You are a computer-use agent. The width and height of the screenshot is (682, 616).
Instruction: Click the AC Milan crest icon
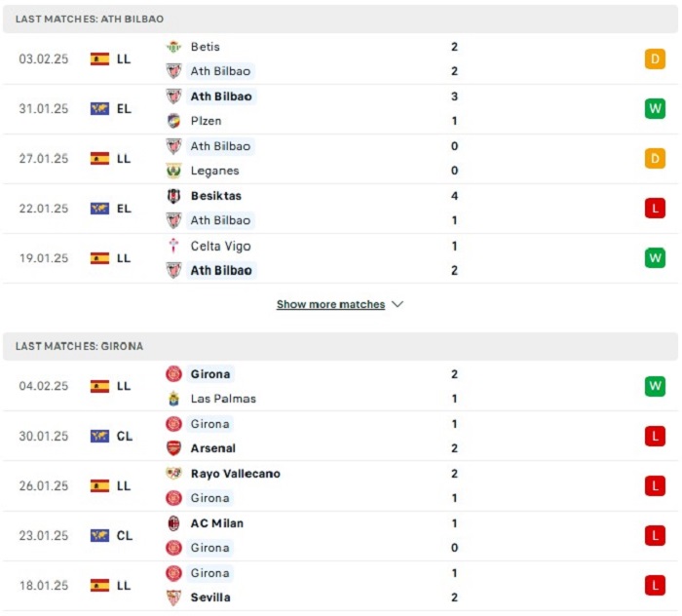point(173,523)
